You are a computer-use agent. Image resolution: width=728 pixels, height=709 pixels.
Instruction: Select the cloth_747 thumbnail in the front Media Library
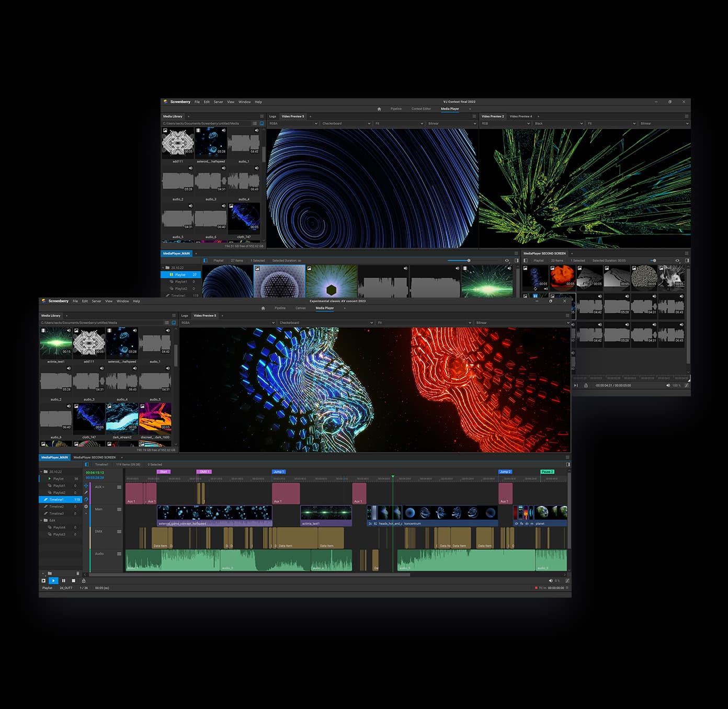pyautogui.click(x=89, y=419)
